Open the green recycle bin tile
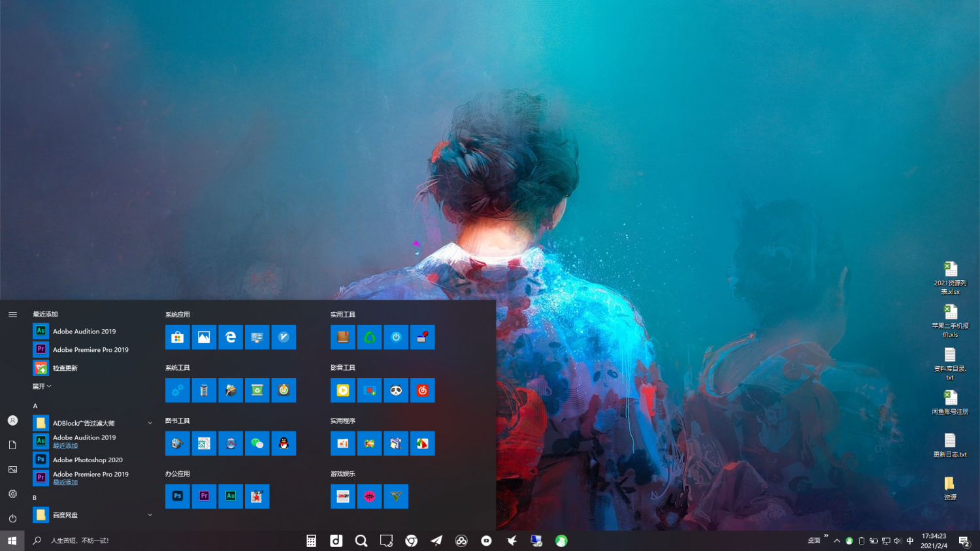980x551 pixels. [257, 390]
